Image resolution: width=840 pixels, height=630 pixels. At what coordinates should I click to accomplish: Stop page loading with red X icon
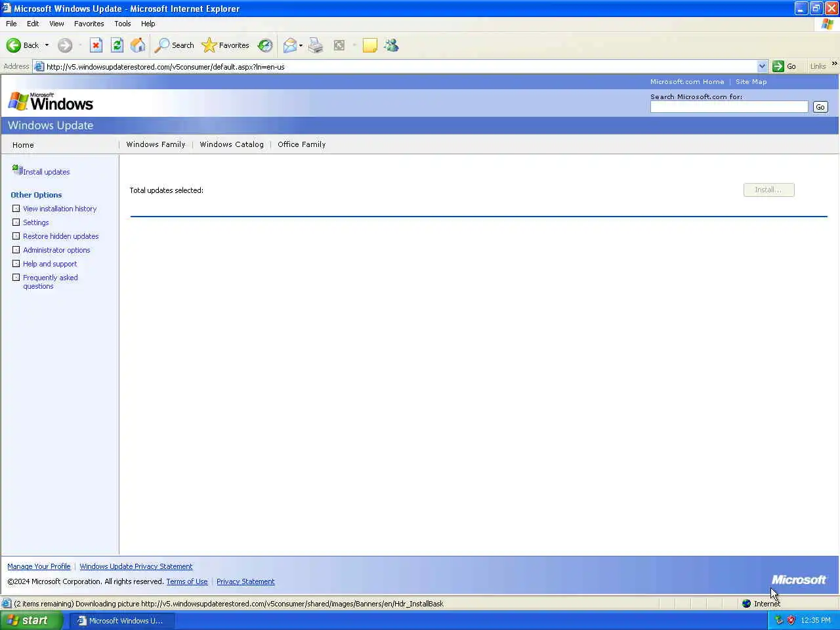pyautogui.click(x=96, y=45)
